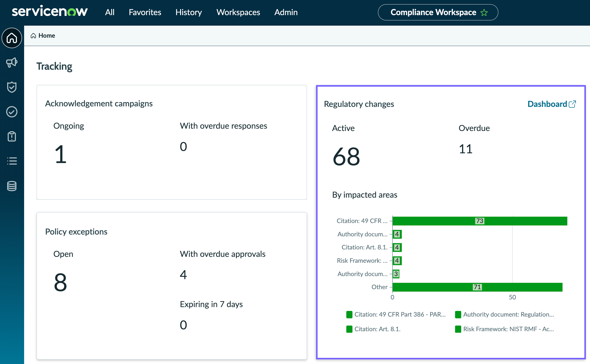This screenshot has height=364, width=590.
Task: Click the 73 bar for Citation 49 CFR
Action: 480,221
